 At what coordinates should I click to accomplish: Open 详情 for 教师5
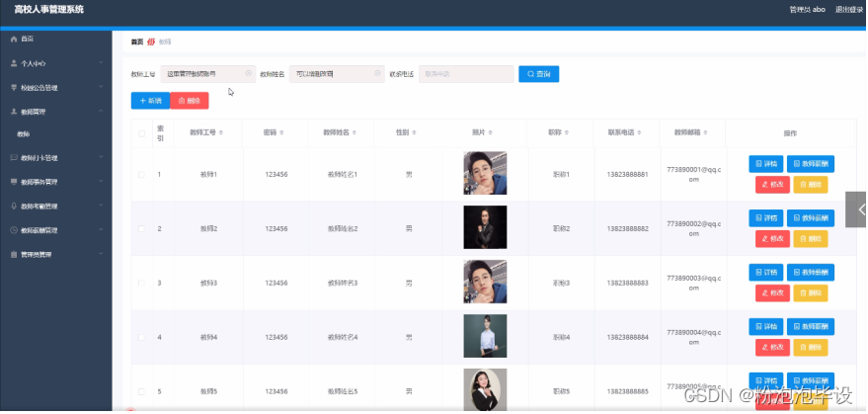point(766,381)
